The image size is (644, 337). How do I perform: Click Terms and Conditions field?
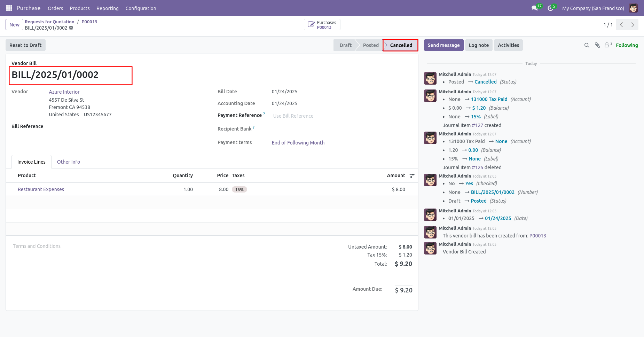coord(37,246)
